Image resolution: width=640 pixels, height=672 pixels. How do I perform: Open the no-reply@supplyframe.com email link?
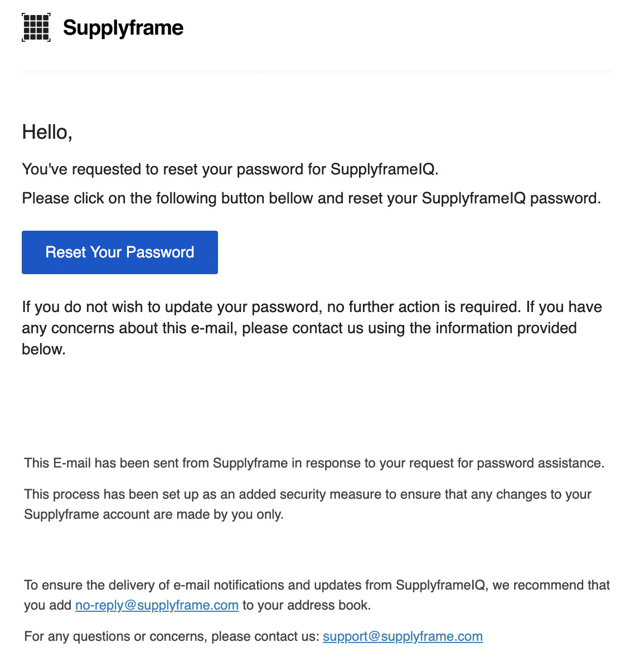(x=157, y=605)
